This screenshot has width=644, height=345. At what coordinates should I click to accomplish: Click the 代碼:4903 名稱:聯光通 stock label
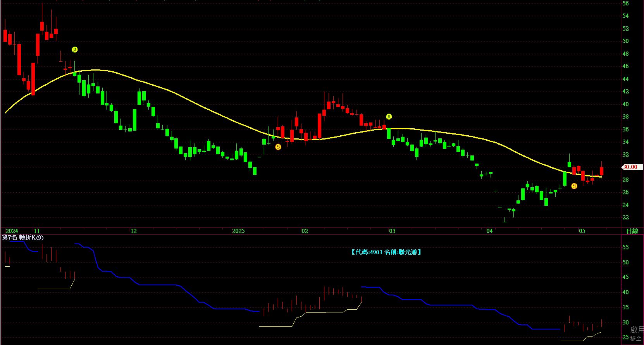coord(386,252)
